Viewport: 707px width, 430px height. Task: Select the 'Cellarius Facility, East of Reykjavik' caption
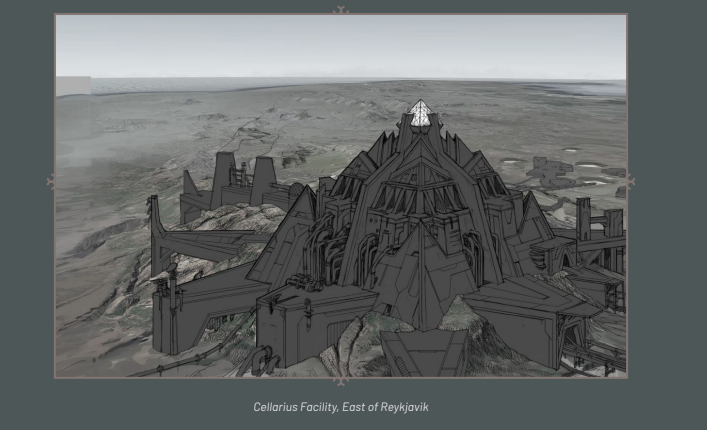341,407
